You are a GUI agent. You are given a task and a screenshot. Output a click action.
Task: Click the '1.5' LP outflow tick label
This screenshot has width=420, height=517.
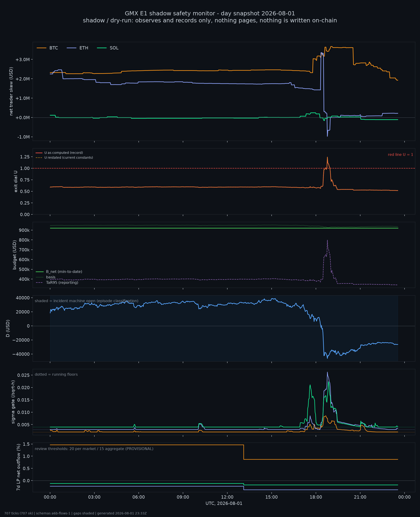tap(26, 444)
